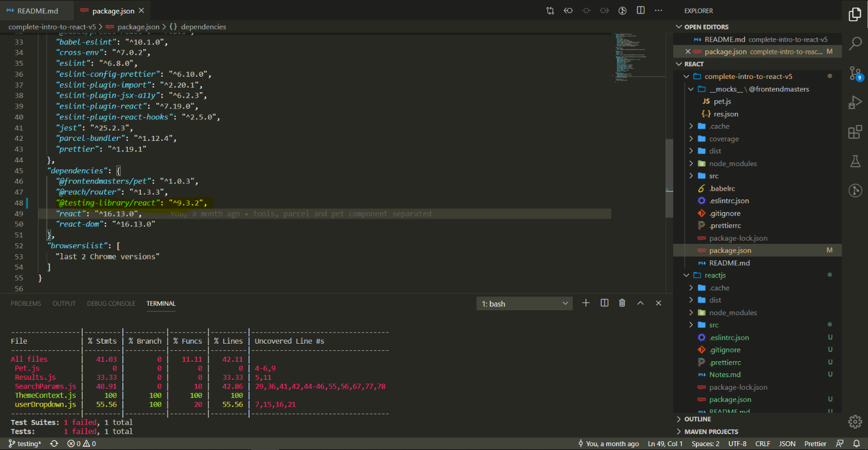Click the notifications bell in status bar

pyautogui.click(x=856, y=444)
